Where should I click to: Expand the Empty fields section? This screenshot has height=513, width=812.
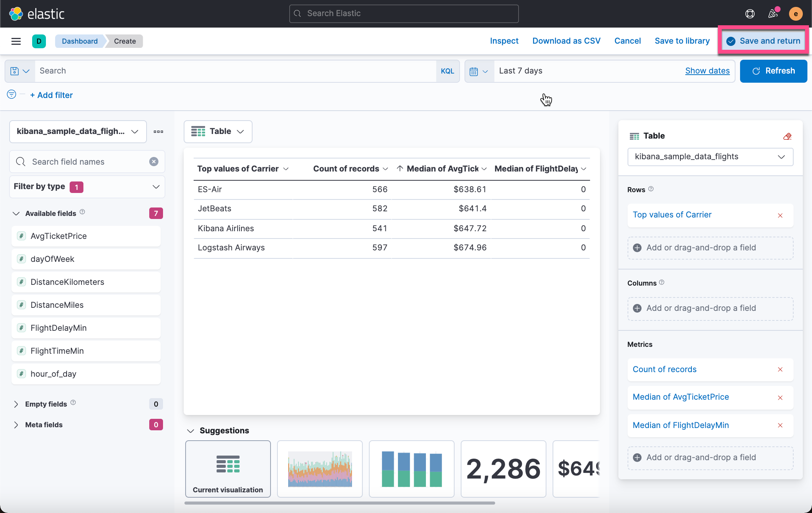16,404
